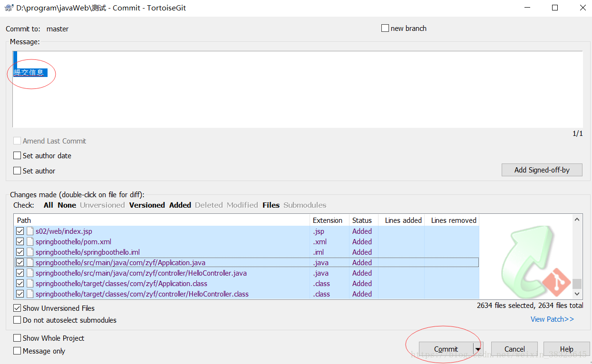Click the highlighted 提交信息 message text

29,73
